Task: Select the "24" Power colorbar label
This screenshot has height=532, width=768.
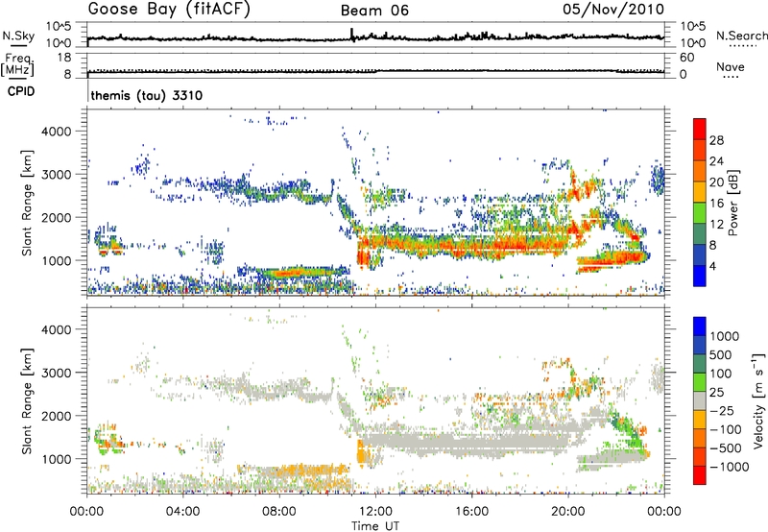Action: point(716,161)
